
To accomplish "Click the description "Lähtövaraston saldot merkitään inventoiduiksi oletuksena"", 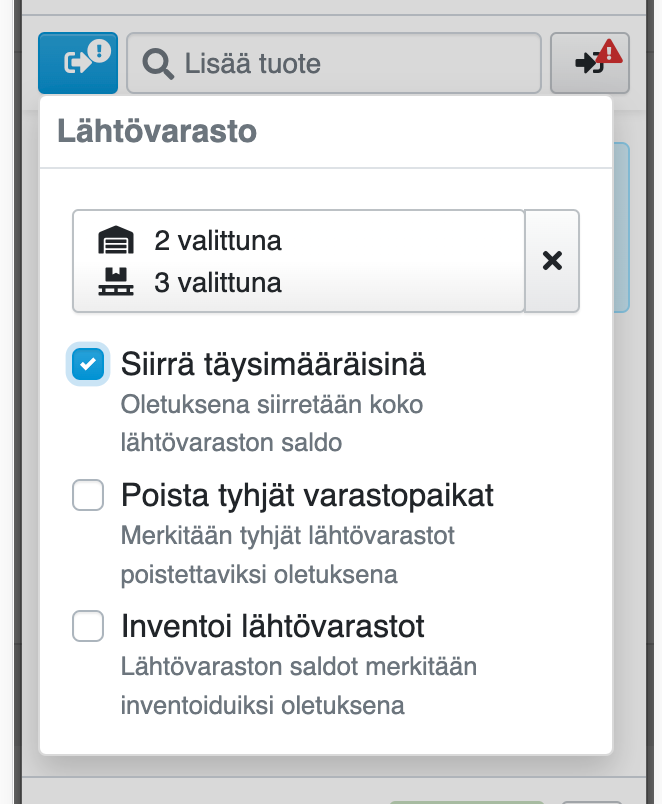I will tap(299, 685).
